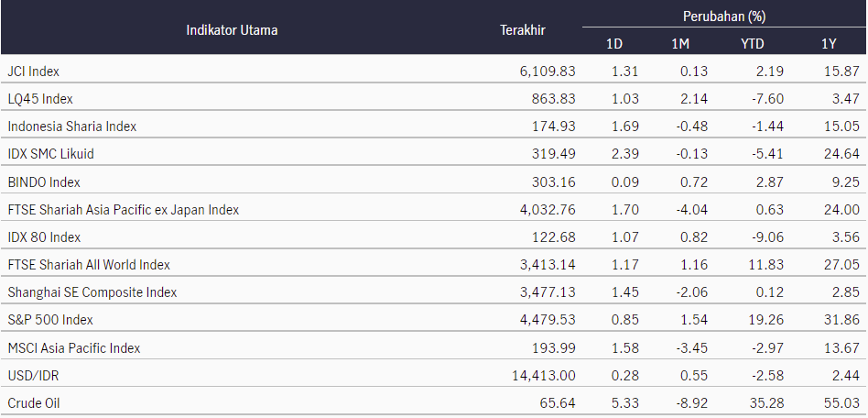
Task: Click the 1D change column header
Action: click(x=614, y=44)
